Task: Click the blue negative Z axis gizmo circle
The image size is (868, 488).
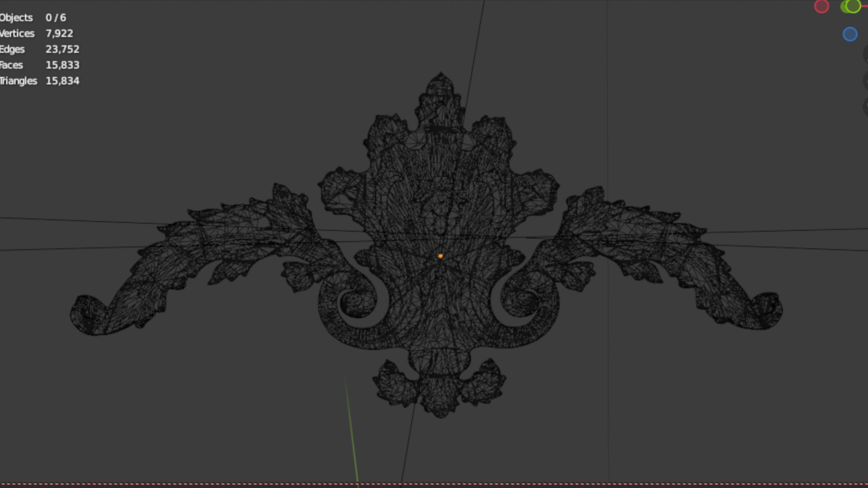Action: point(850,34)
